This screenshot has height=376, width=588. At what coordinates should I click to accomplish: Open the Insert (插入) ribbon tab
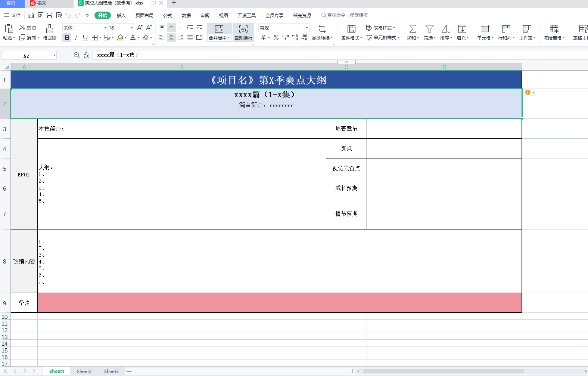[x=121, y=15]
